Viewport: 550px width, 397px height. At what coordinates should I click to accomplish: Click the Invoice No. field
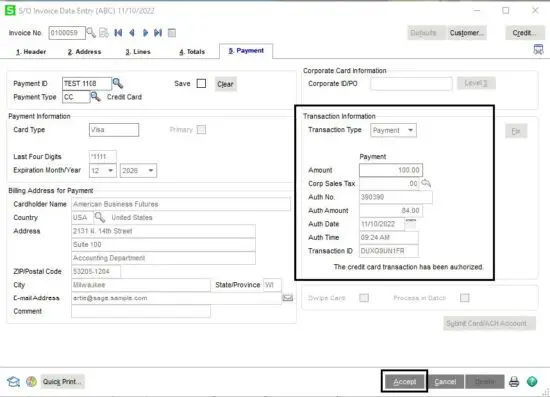pos(67,33)
